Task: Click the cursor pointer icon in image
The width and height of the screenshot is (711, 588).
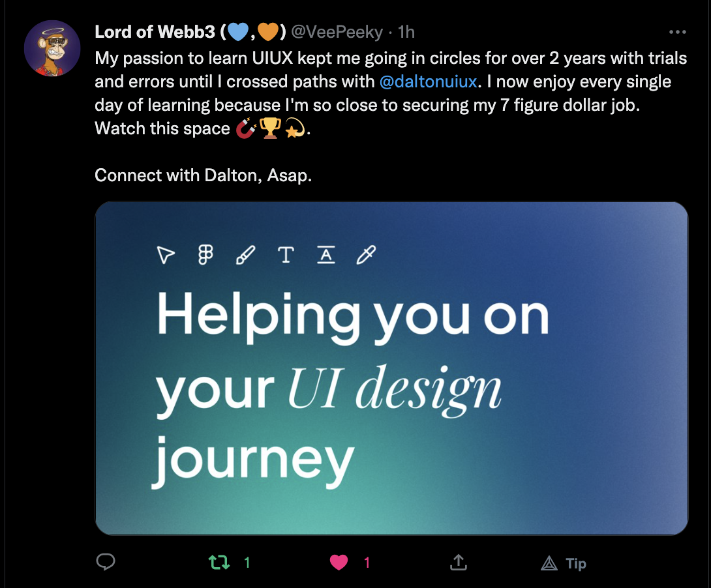Action: 166,255
